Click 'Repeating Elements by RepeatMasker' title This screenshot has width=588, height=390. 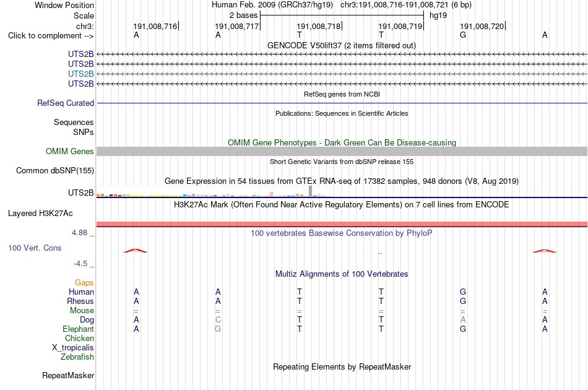342,366
